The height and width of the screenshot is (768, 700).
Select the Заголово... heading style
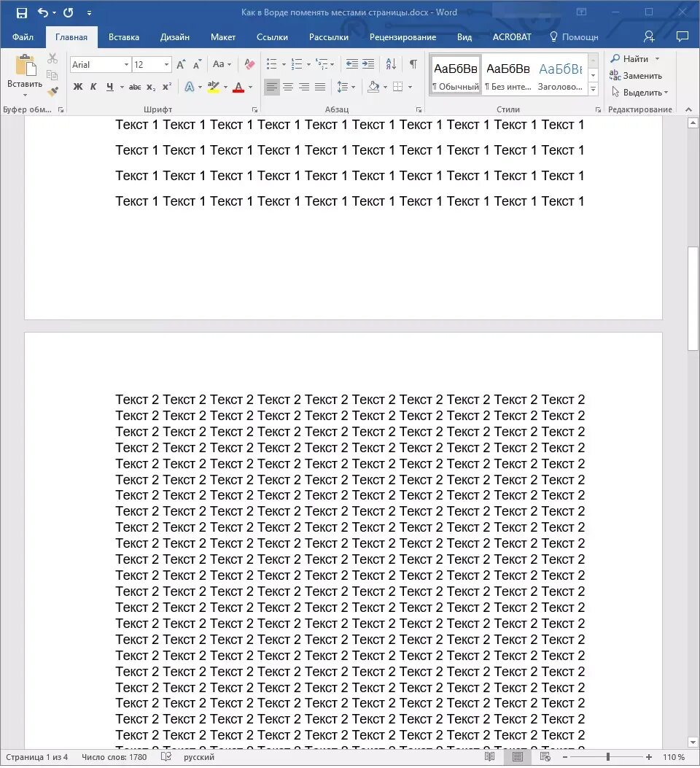click(561, 75)
